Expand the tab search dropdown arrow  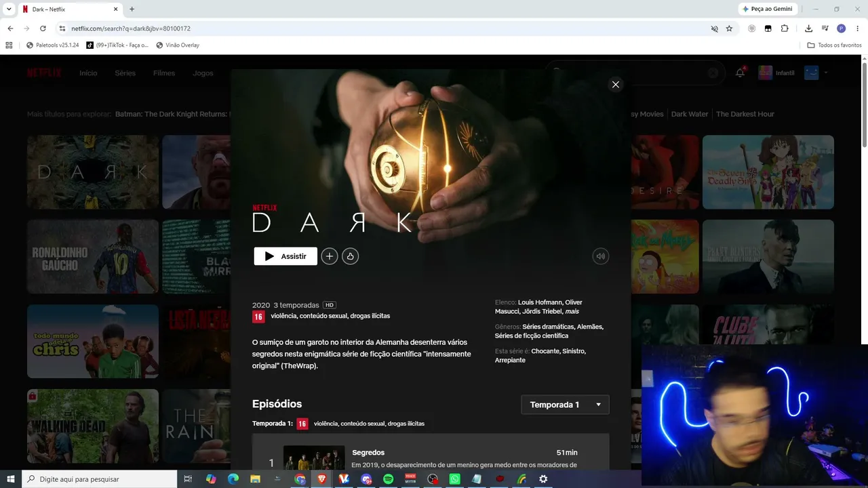[9, 9]
